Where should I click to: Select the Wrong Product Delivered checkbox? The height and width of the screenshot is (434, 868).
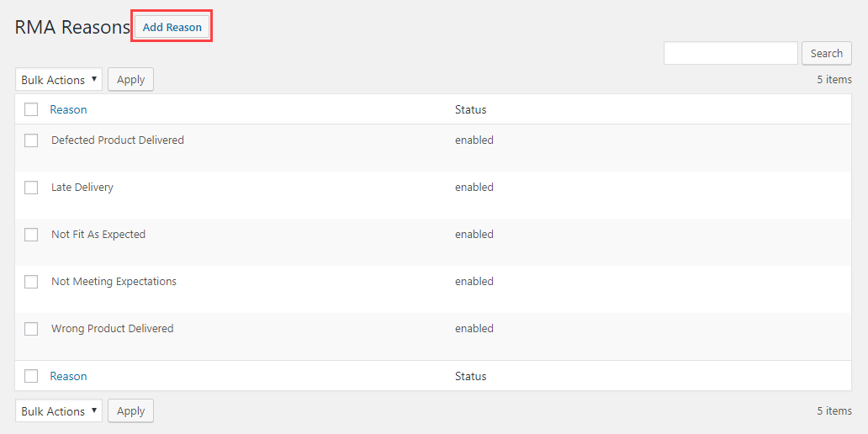click(x=31, y=329)
